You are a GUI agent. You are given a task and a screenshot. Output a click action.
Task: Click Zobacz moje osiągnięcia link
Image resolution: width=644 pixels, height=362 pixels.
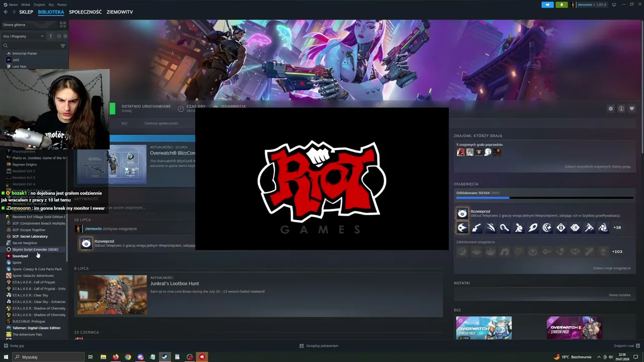[x=611, y=268]
